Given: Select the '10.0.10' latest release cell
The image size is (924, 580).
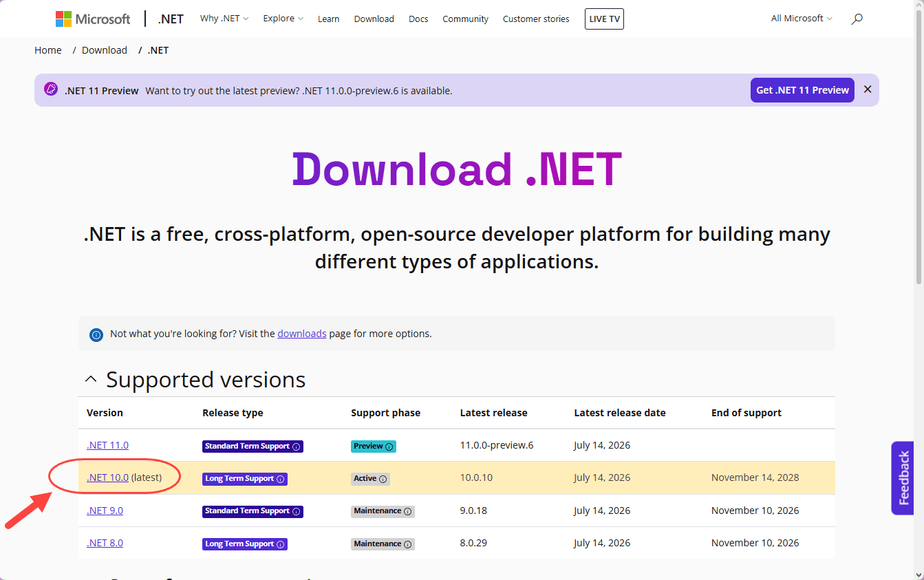Looking at the screenshot, I should click(x=476, y=477).
